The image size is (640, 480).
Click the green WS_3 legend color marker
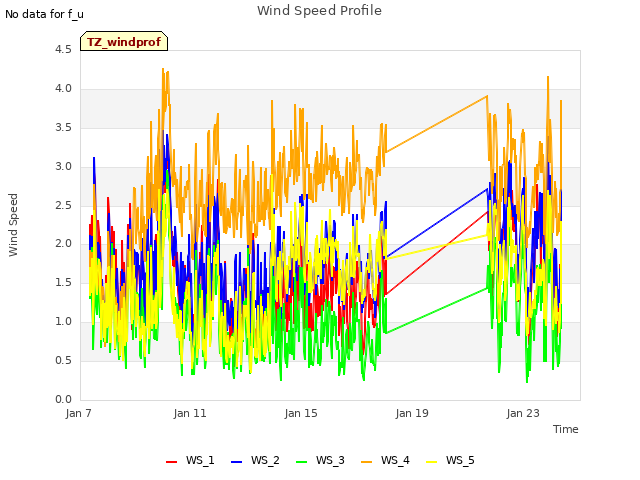pos(302,462)
